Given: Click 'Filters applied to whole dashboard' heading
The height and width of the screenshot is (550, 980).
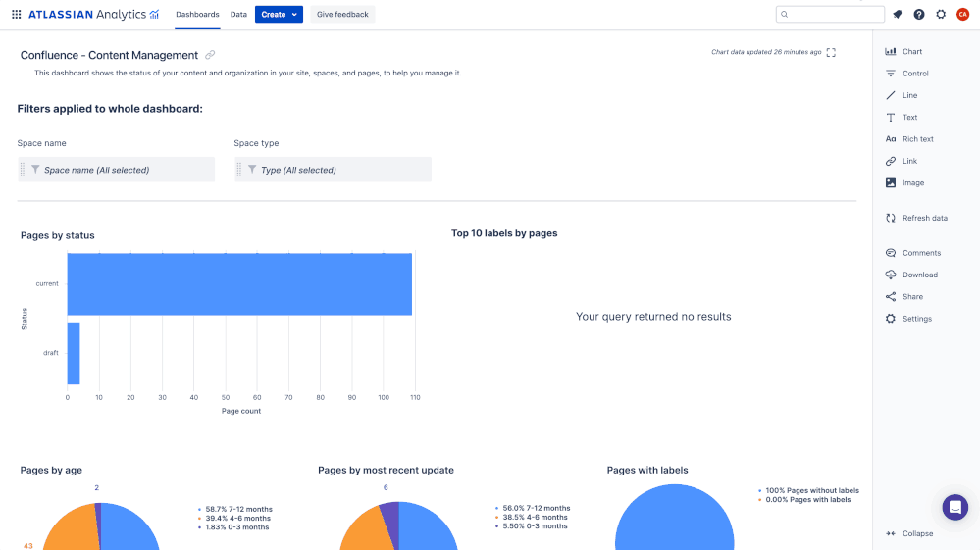Looking at the screenshot, I should point(110,109).
